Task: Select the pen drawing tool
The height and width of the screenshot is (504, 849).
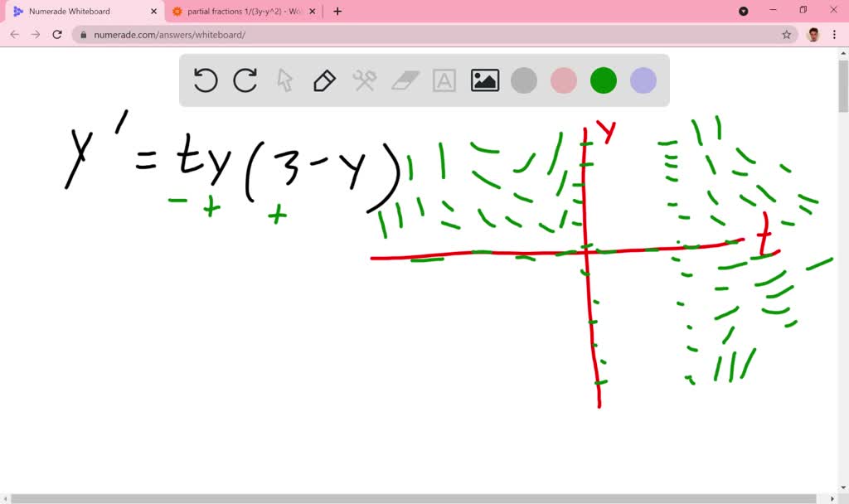Action: coord(324,80)
